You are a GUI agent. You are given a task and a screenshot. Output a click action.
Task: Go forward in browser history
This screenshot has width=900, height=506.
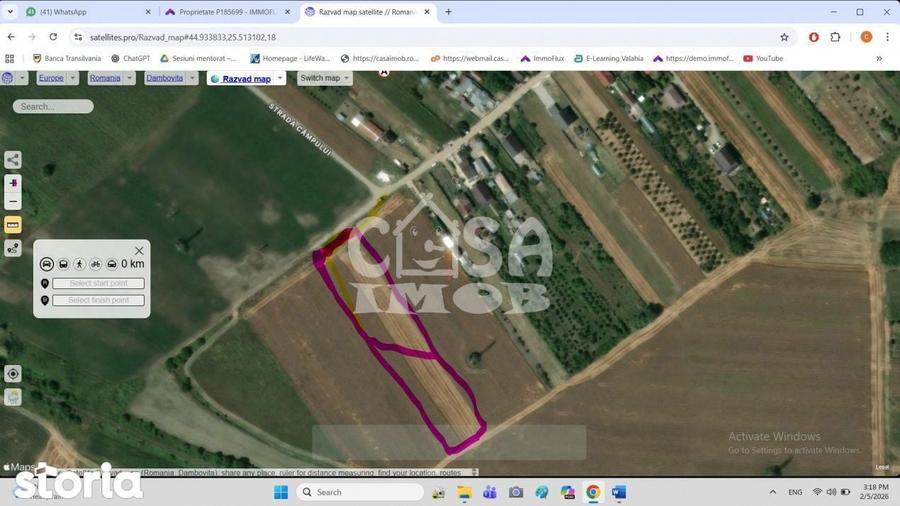point(32,37)
